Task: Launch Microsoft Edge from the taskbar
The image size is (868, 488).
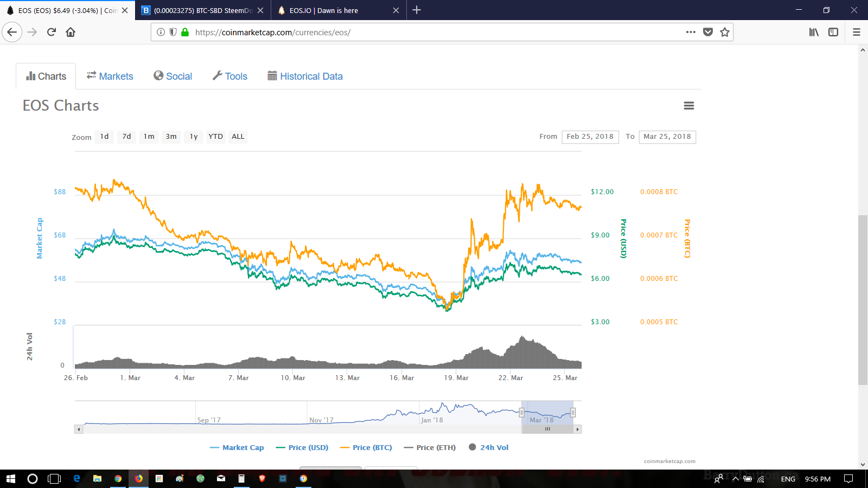Action: pos(76,479)
